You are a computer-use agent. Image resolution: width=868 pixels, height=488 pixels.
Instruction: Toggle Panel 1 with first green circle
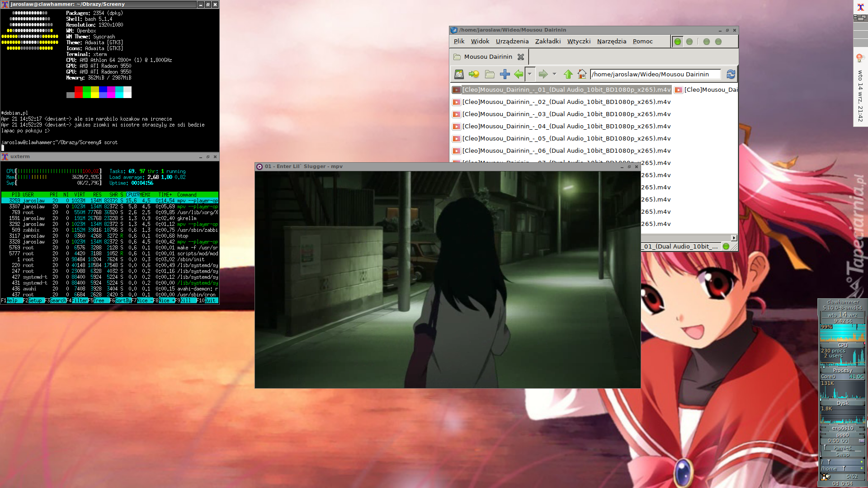678,42
